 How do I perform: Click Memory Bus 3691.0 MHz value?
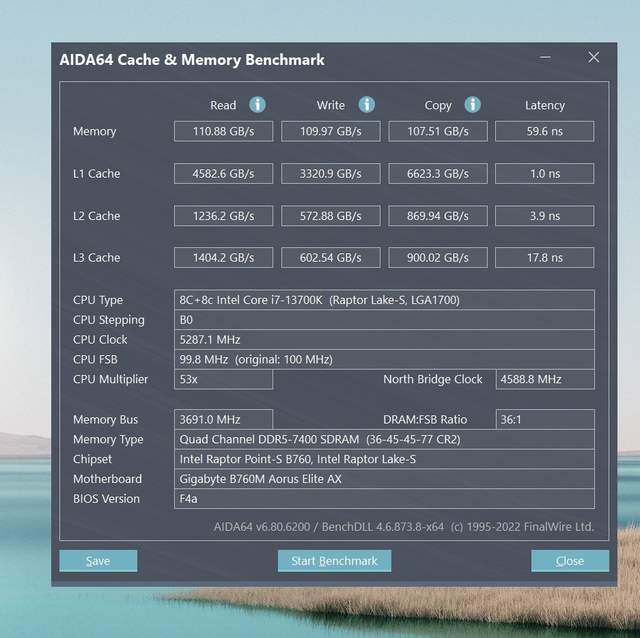coord(223,420)
